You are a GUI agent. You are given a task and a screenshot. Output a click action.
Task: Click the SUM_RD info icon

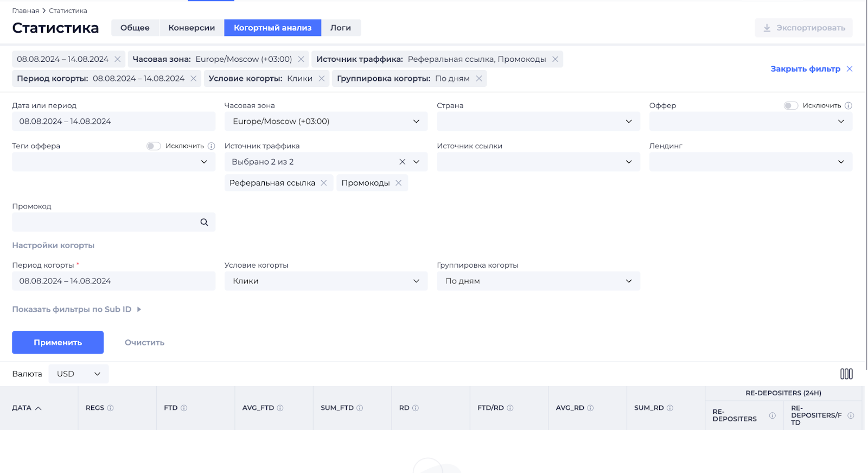670,408
